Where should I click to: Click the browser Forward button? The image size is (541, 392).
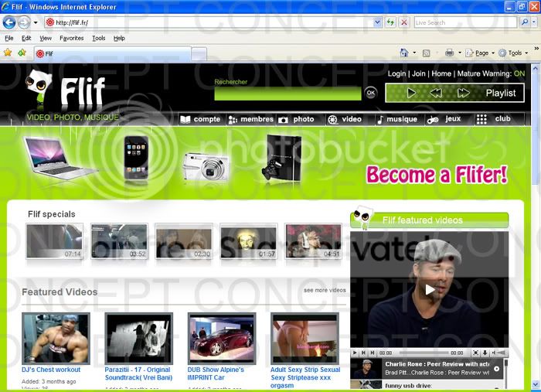tap(24, 22)
